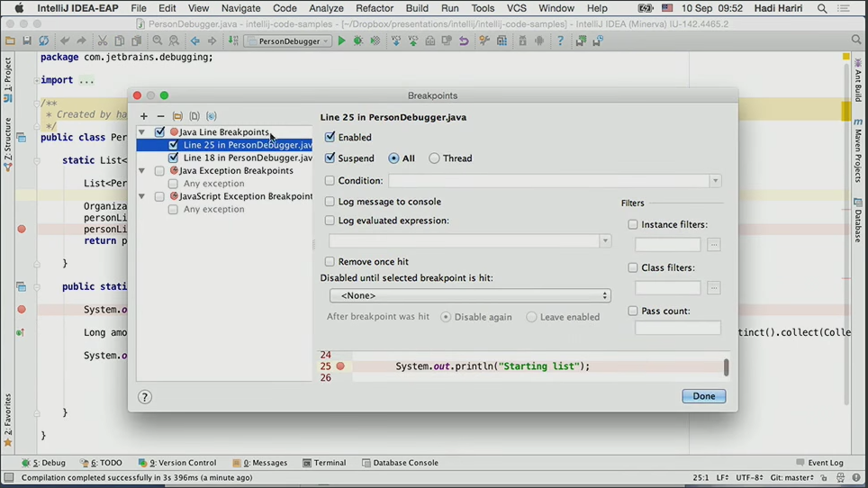
Task: Toggle Line 18 breakpoint checkbox
Action: click(173, 158)
